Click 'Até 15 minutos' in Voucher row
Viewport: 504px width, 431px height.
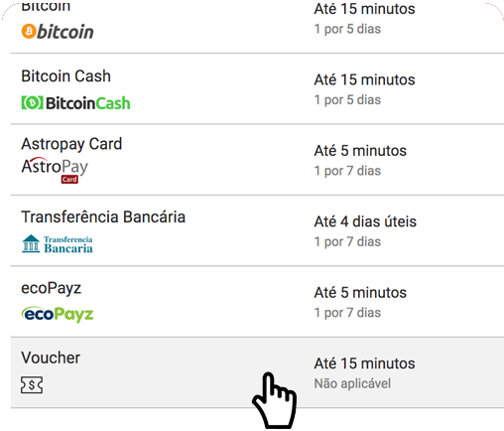tap(364, 363)
